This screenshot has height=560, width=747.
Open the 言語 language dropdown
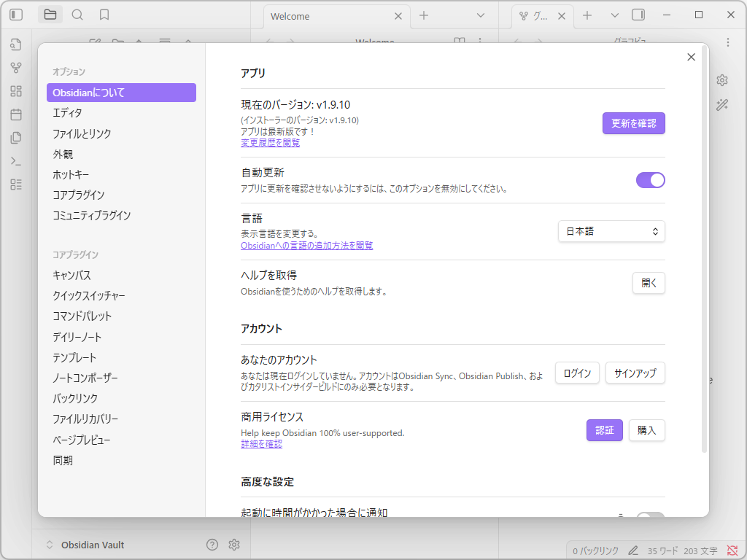coord(611,231)
